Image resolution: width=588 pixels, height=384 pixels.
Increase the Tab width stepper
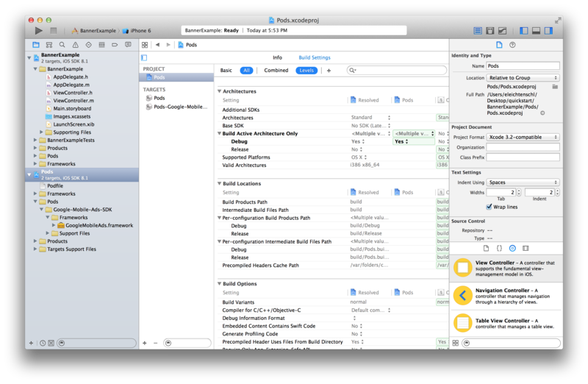coord(519,191)
